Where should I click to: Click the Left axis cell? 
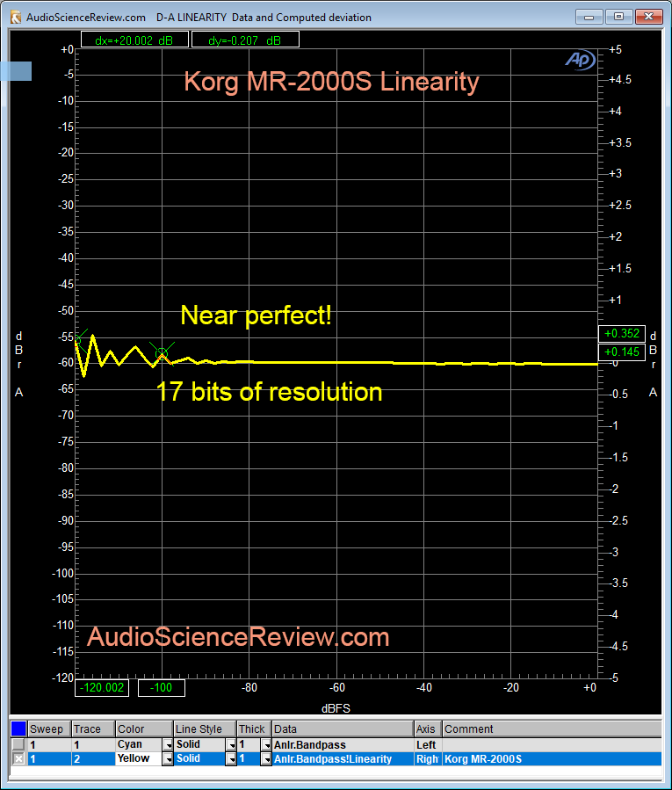coord(428,744)
